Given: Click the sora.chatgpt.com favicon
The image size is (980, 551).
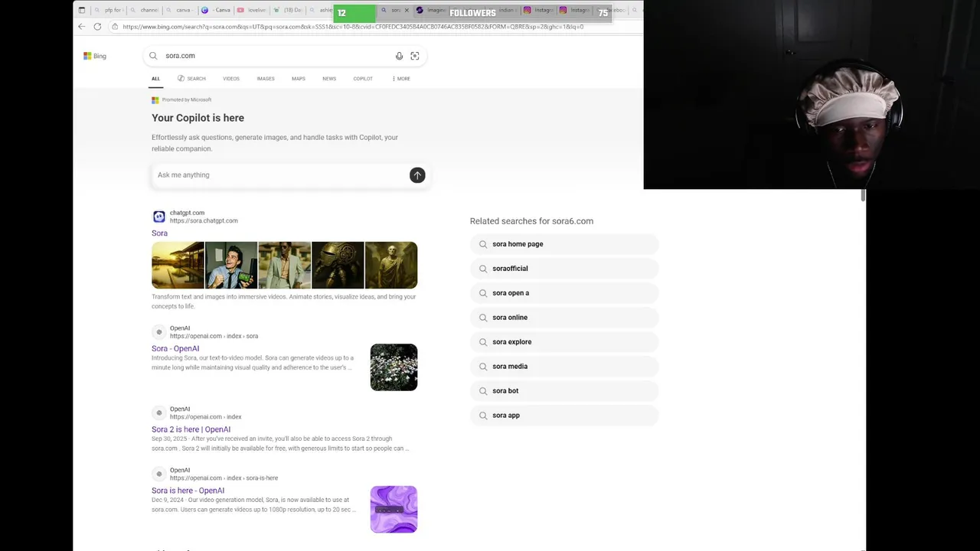Looking at the screenshot, I should pos(158,217).
